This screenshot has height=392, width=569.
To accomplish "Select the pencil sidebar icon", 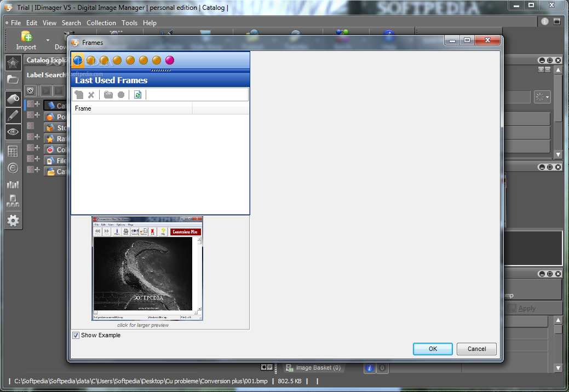I will [13, 116].
